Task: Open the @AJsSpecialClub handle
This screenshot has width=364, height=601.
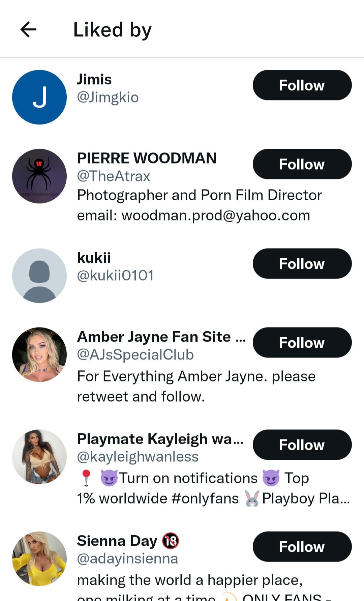Action: [x=135, y=355]
